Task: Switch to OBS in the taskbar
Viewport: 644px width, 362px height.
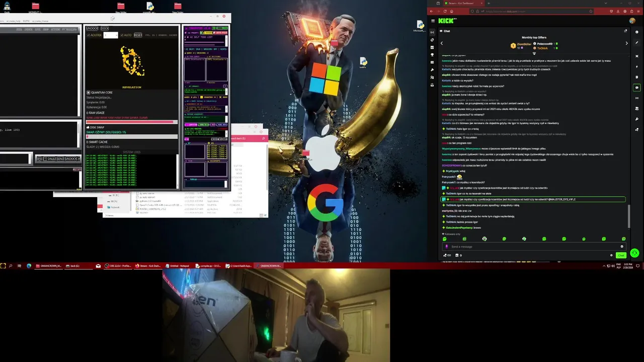Action: (x=118, y=265)
